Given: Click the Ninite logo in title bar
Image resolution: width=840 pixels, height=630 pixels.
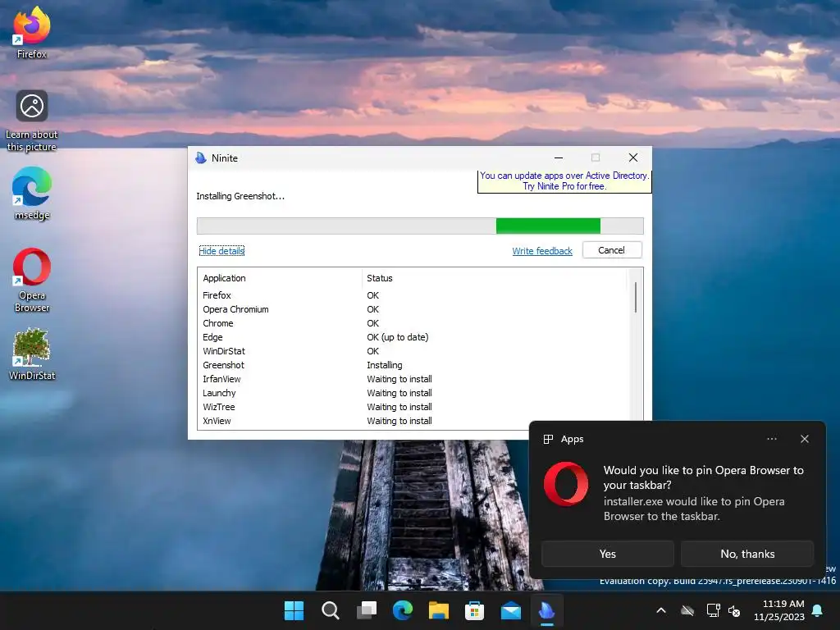Looking at the screenshot, I should click(201, 158).
